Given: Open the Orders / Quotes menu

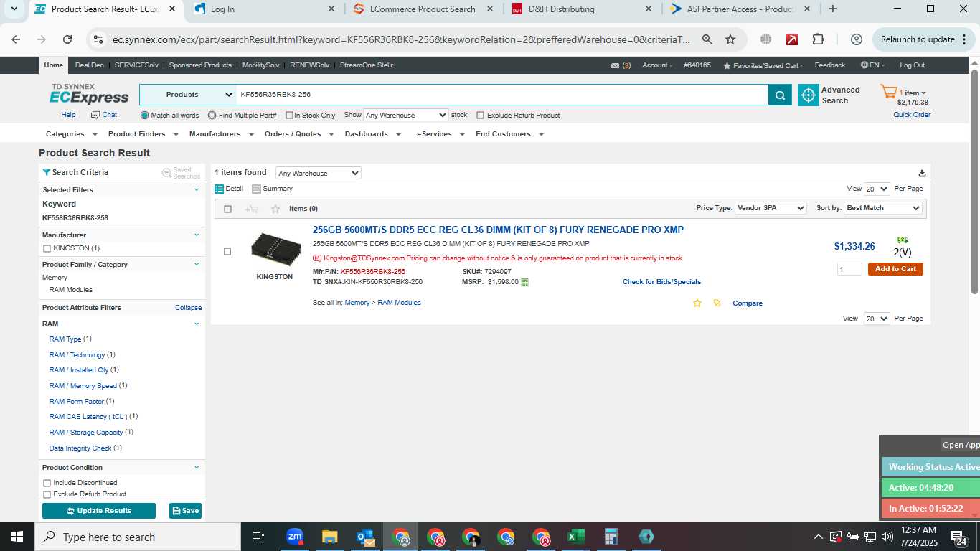Looking at the screenshot, I should [298, 134].
